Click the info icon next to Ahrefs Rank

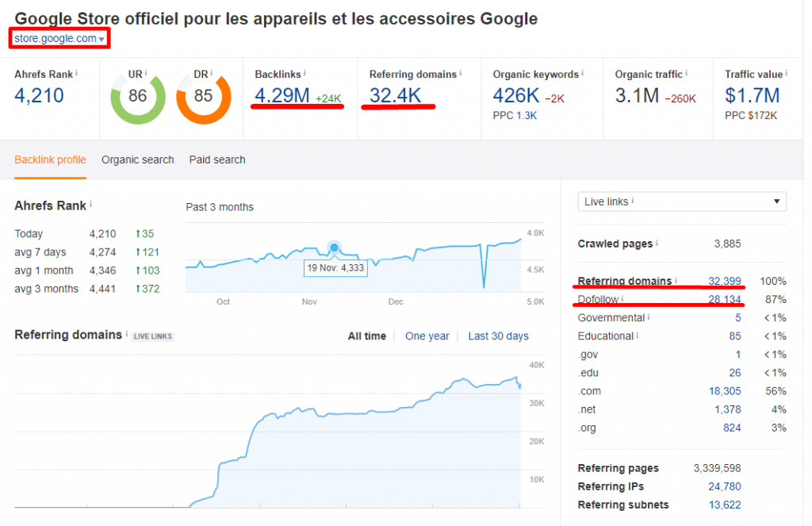click(75, 71)
